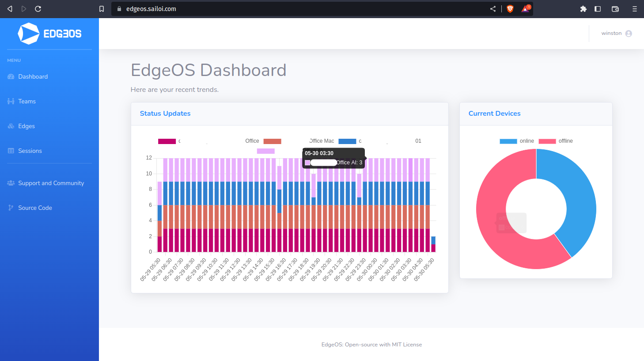Click the Source Code icon
Image resolution: width=644 pixels, height=361 pixels.
click(x=10, y=208)
